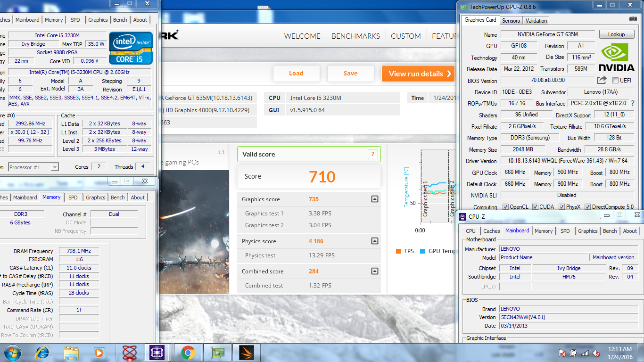Collapse the Graphics score section
Screen dimensions: 644x362
coord(374,199)
